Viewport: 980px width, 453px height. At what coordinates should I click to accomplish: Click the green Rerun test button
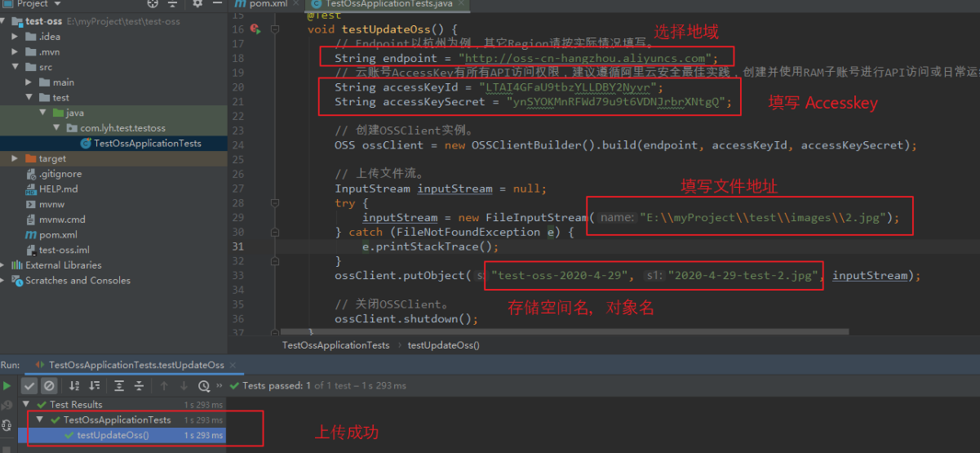(7, 385)
